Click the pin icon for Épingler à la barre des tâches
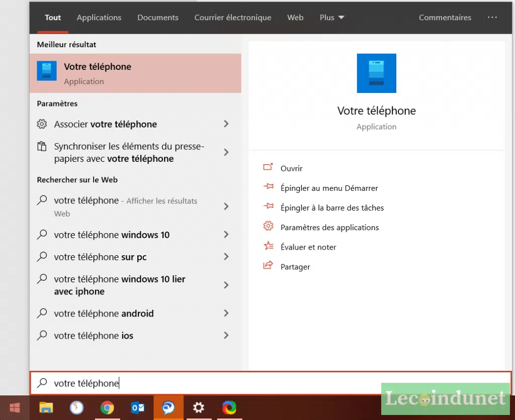515x420 pixels. point(269,206)
